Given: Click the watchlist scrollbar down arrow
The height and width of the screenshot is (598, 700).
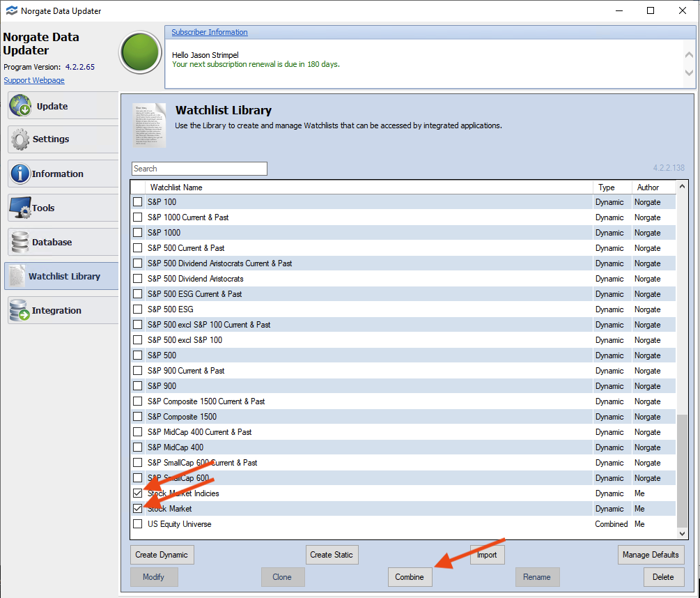Looking at the screenshot, I should pyautogui.click(x=683, y=532).
